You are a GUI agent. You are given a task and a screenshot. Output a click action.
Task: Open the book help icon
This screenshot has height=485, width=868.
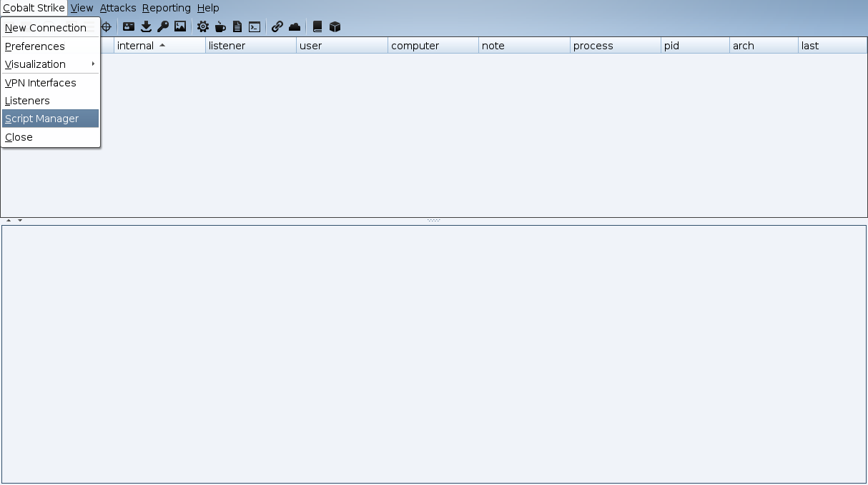pyautogui.click(x=317, y=27)
